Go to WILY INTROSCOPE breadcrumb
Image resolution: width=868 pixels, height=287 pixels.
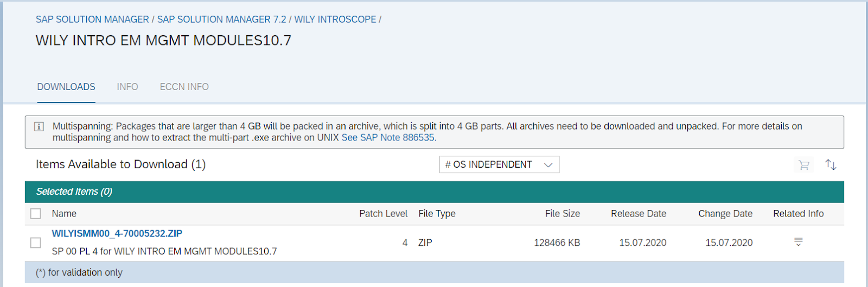pyautogui.click(x=335, y=20)
